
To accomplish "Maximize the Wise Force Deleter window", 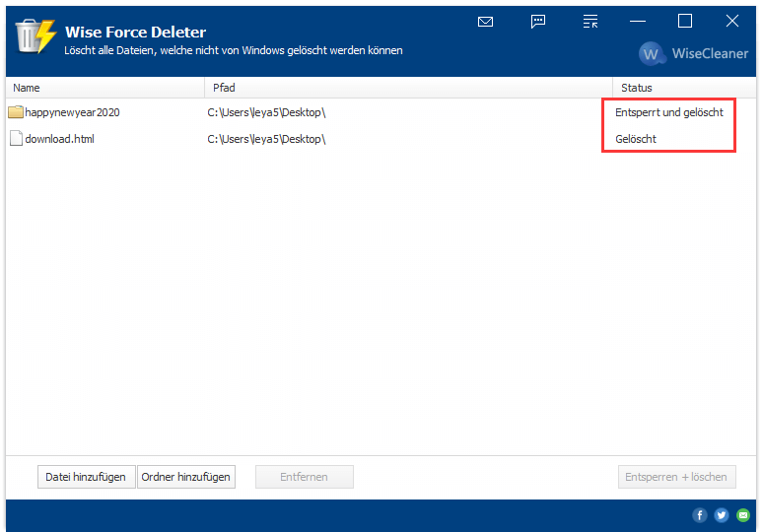I will (685, 21).
